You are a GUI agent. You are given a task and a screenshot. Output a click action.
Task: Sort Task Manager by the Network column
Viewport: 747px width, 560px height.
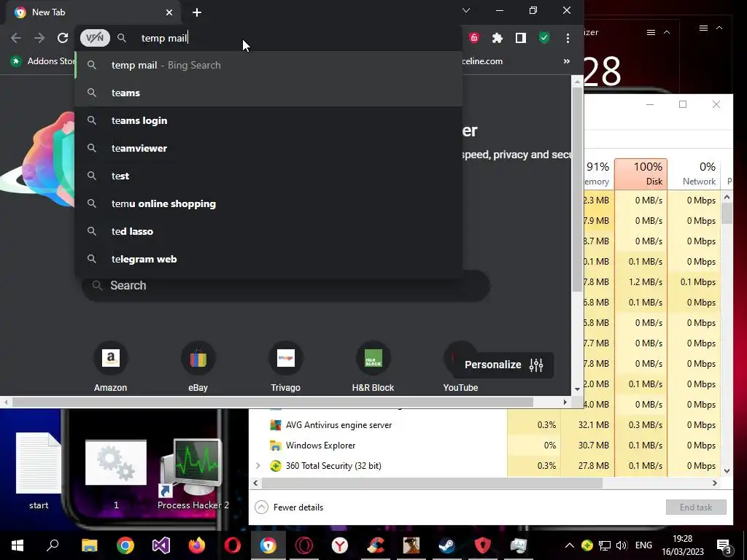694,174
